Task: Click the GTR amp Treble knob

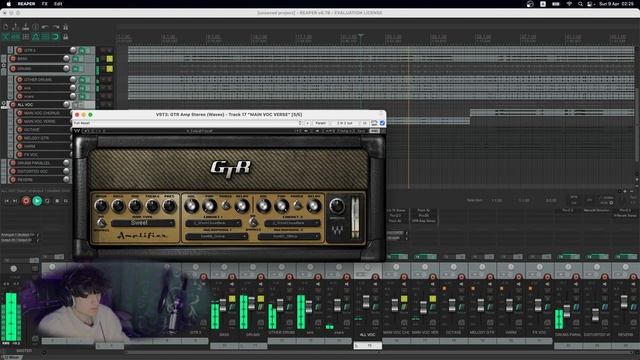Action: (152, 206)
